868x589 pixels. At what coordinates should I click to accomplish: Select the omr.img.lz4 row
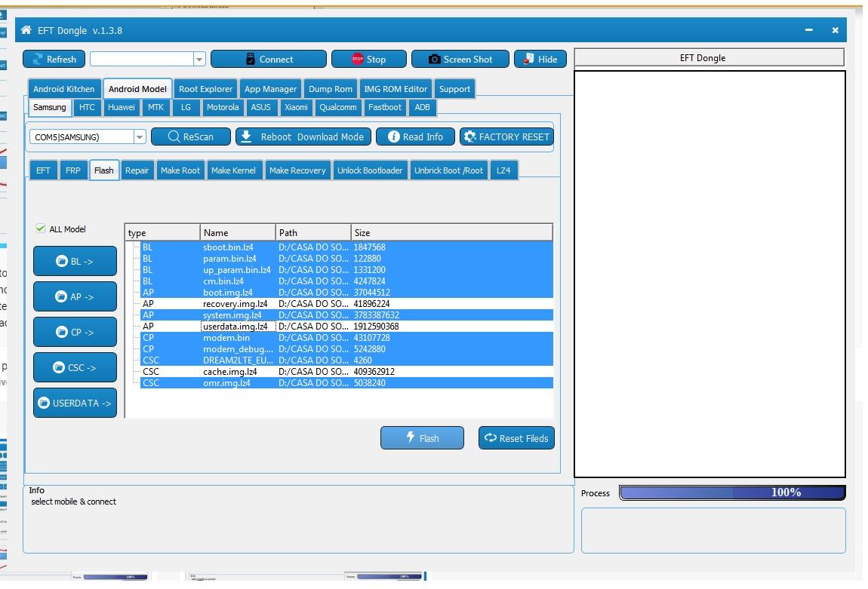point(346,382)
